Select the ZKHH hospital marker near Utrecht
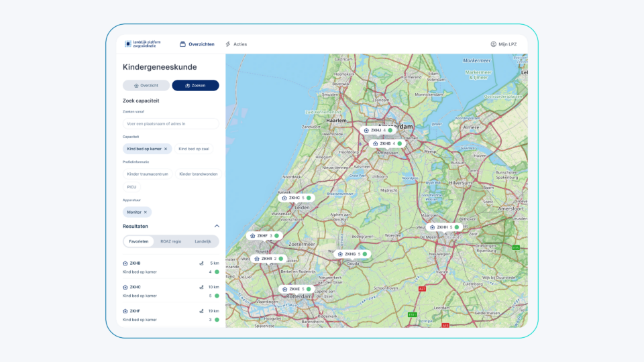This screenshot has width=644, height=362. [x=443, y=227]
